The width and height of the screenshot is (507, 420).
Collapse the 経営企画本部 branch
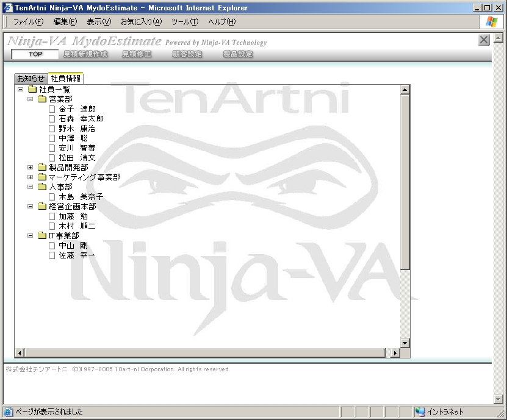pos(30,206)
